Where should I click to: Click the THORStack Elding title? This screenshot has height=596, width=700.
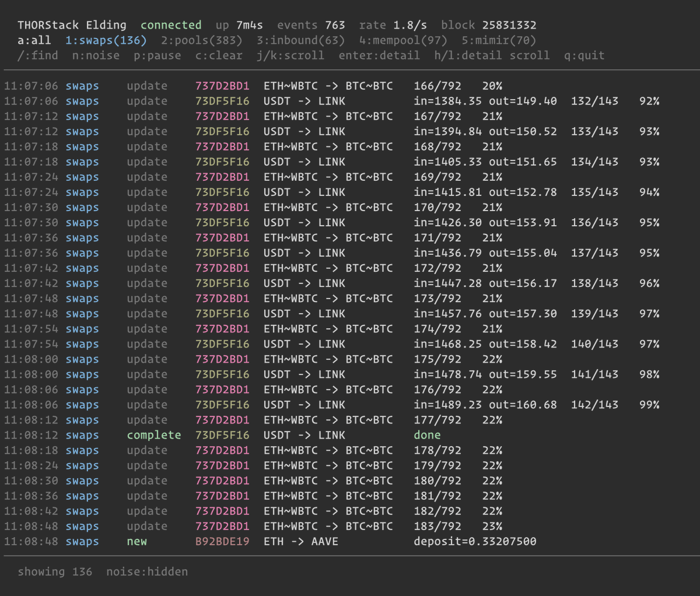click(72, 25)
